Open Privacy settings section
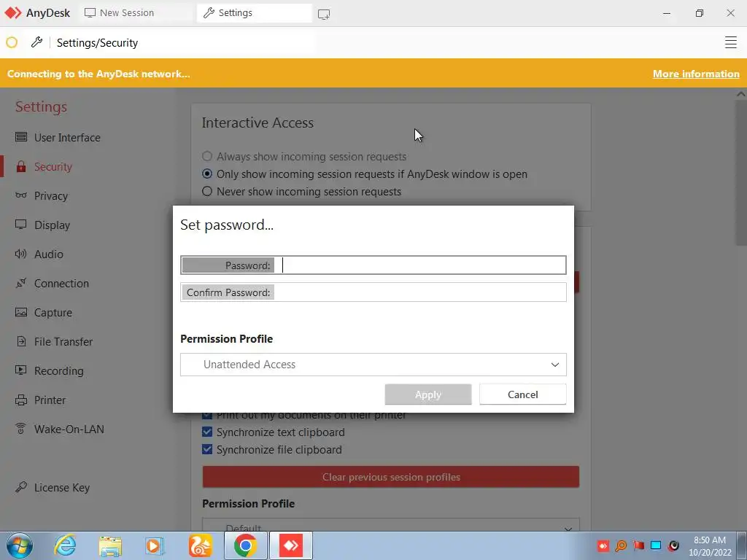The height and width of the screenshot is (560, 747). click(51, 195)
